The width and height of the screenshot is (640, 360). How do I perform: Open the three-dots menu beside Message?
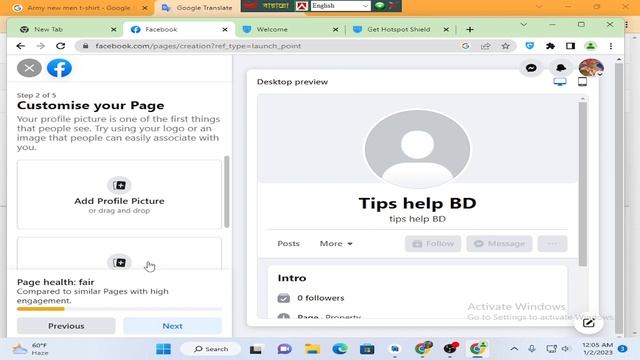[552, 244]
